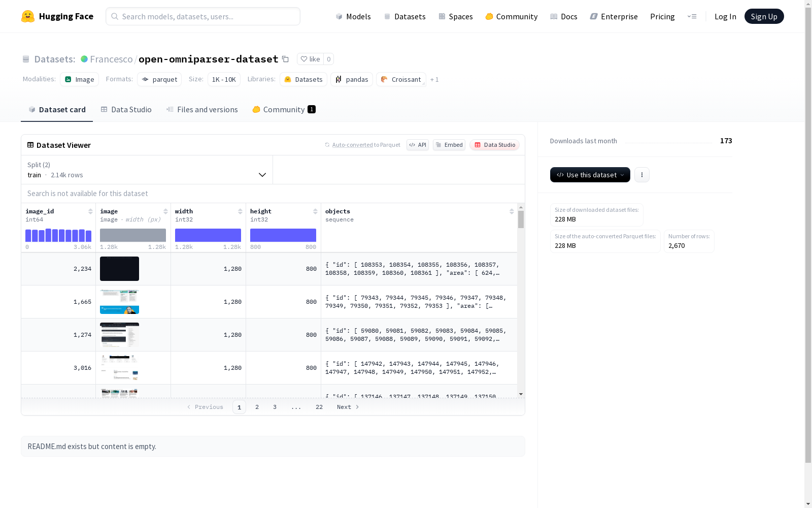
Task: Open the Use this dataset dropdown
Action: click(x=590, y=175)
